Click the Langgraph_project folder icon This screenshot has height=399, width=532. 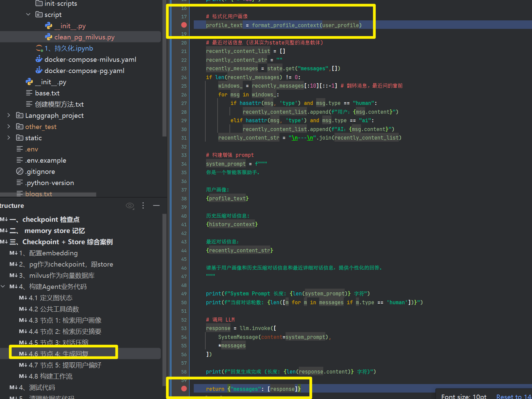point(20,115)
